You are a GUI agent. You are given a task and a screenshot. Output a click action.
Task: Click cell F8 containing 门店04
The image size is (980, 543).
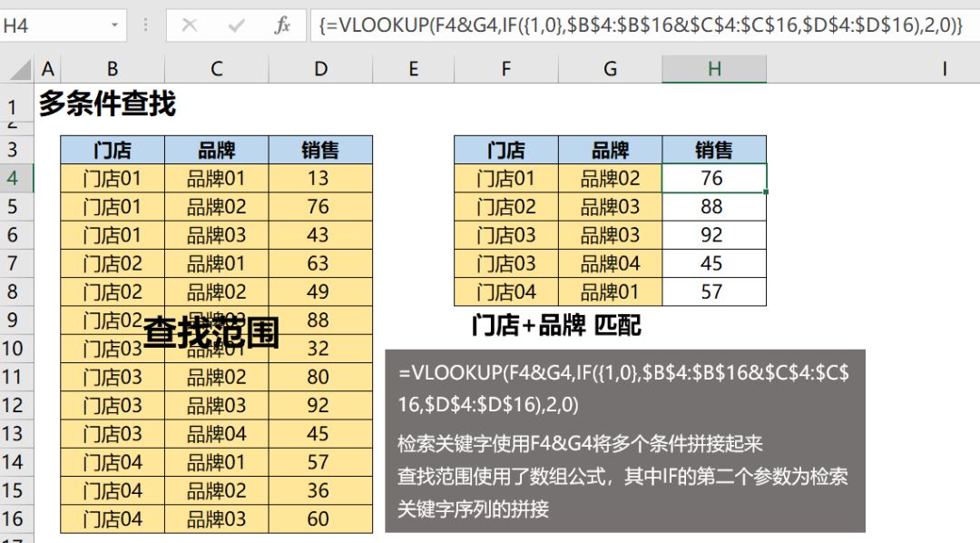tap(506, 291)
